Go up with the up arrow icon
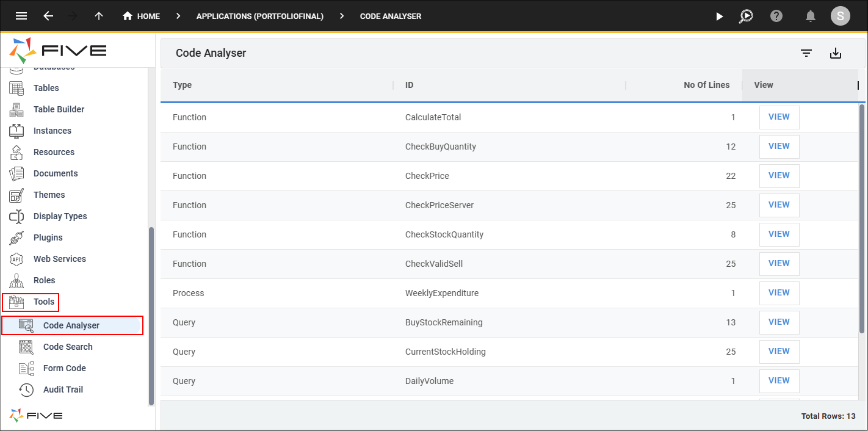The image size is (868, 431). click(99, 16)
